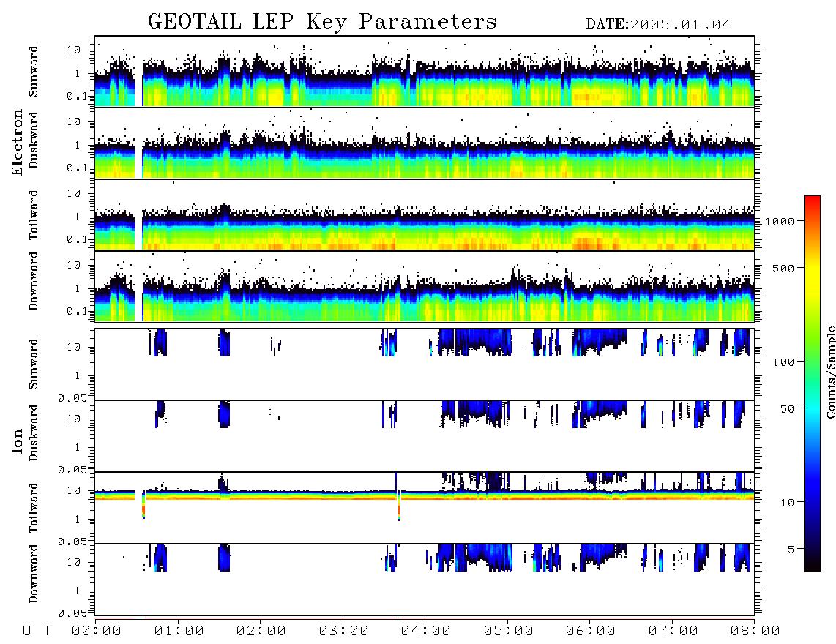836x644 pixels.
Task: Select the Electron 'Tailward' panel label
Action: 34,215
